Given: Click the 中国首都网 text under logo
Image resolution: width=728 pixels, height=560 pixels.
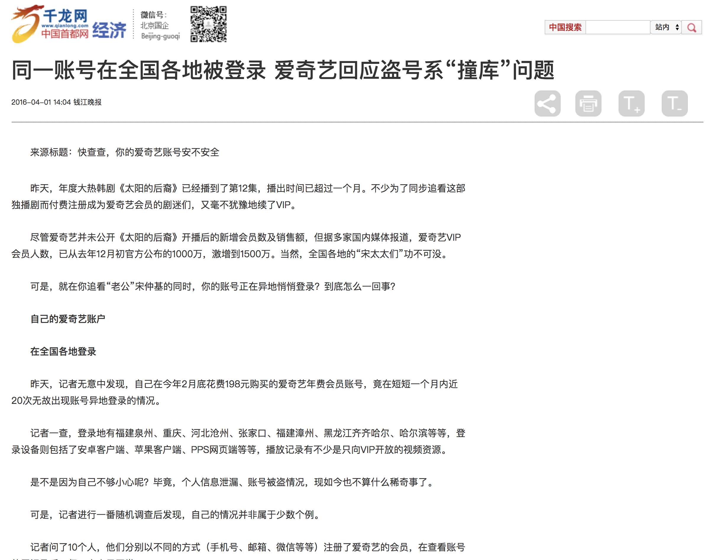Looking at the screenshot, I should point(65,34).
